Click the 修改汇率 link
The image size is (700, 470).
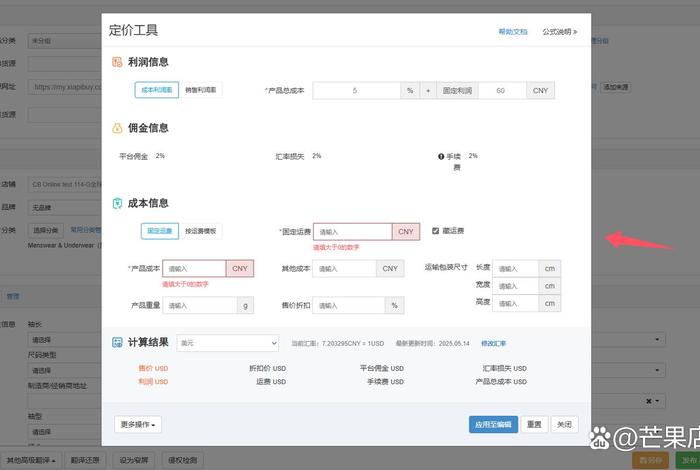(x=493, y=343)
